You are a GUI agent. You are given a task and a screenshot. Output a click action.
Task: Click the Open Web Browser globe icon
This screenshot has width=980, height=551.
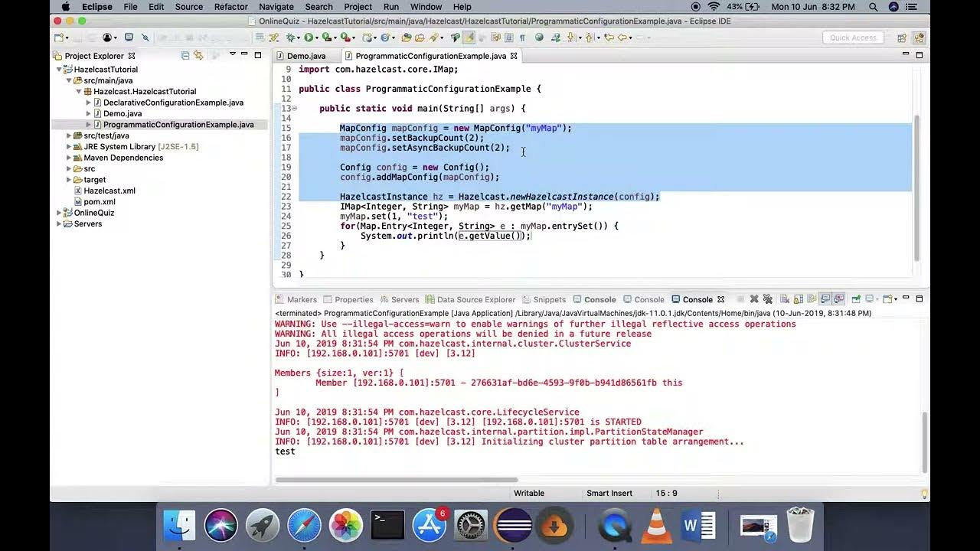click(x=539, y=37)
